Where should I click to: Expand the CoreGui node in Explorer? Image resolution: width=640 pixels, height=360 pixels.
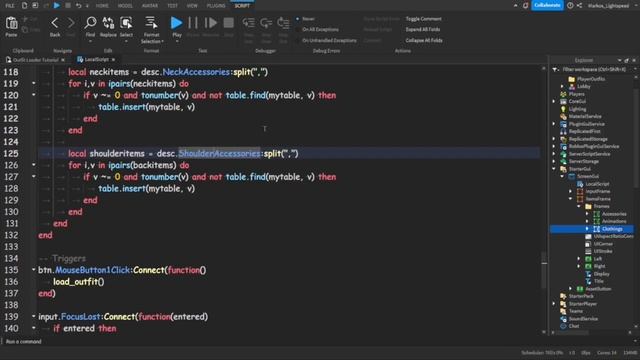tap(554, 101)
